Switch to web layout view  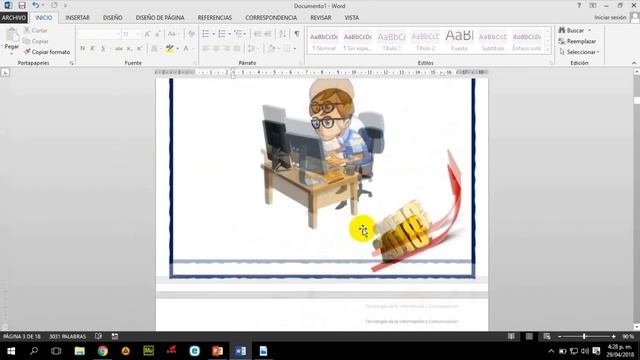[x=547, y=336]
